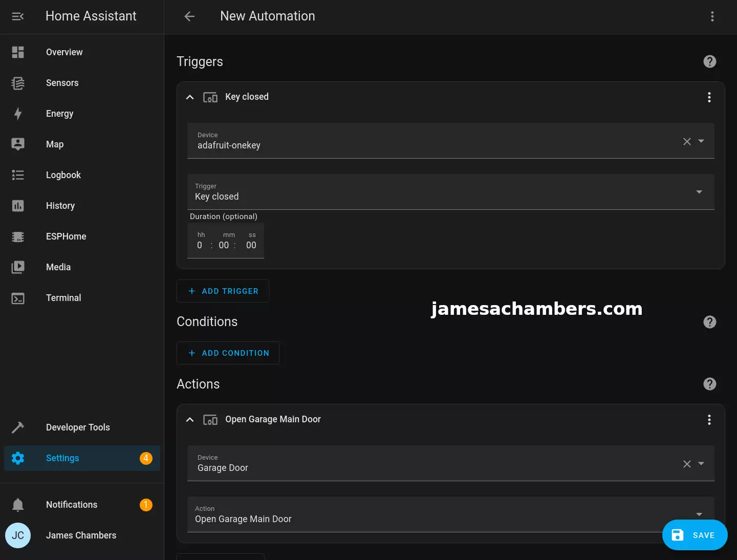Click the duration seconds field
Viewport: 737px width, 560px height.
(x=251, y=245)
